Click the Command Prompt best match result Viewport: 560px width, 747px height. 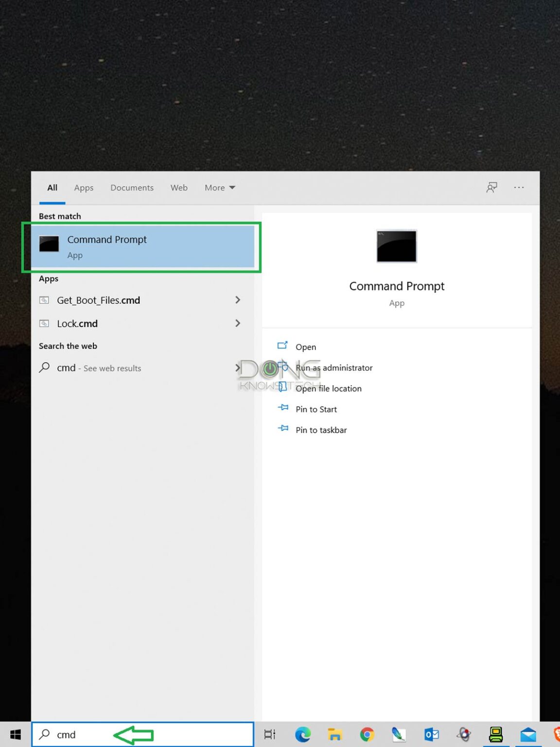tap(142, 247)
